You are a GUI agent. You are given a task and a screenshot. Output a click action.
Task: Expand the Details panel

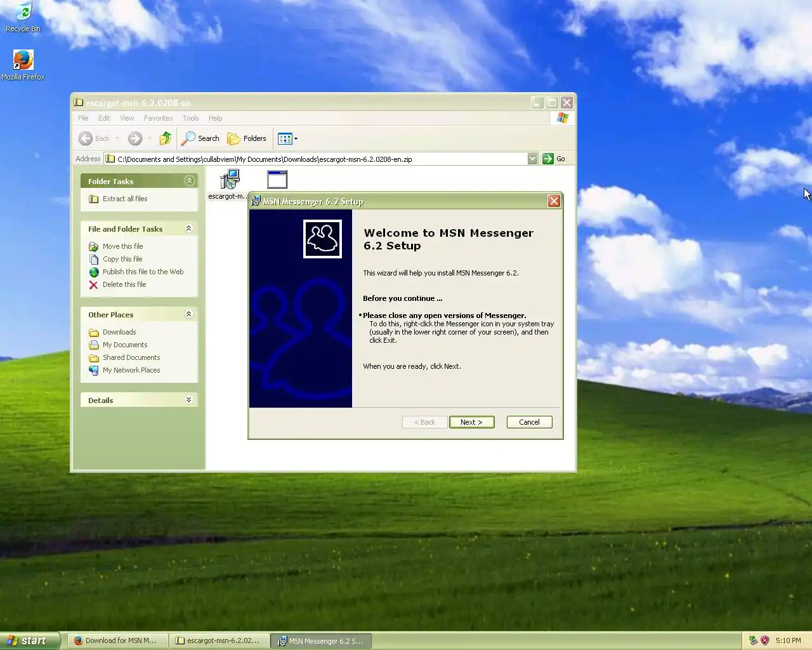click(189, 400)
